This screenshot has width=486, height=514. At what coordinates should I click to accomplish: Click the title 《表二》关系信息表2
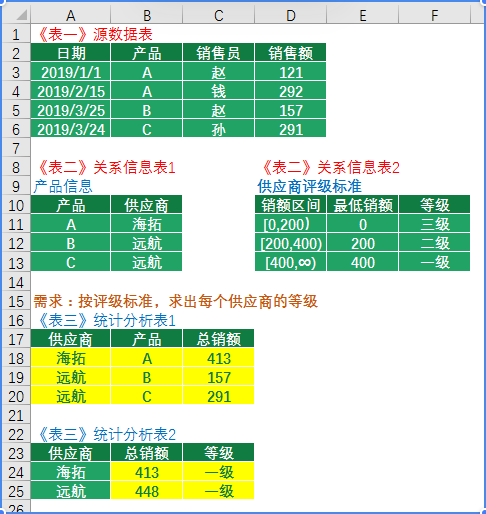pos(331,167)
